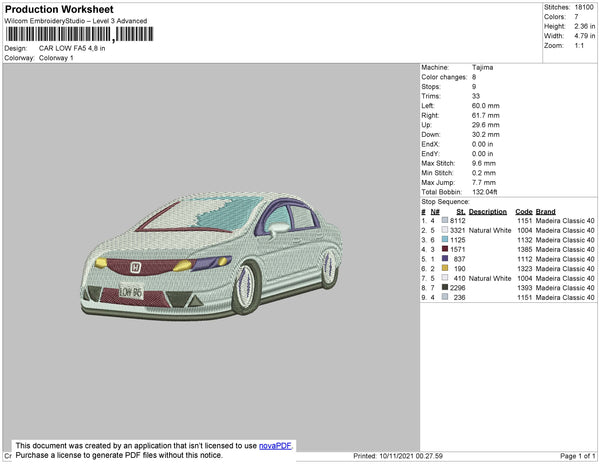Click the white swatch with 3321 stitches
The height and width of the screenshot is (464, 600).
(x=445, y=230)
